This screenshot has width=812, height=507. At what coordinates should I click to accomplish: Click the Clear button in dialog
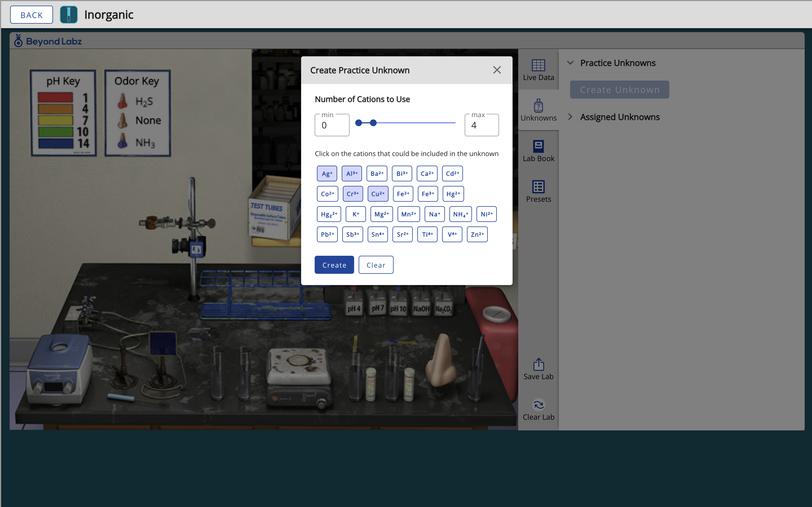coord(376,265)
